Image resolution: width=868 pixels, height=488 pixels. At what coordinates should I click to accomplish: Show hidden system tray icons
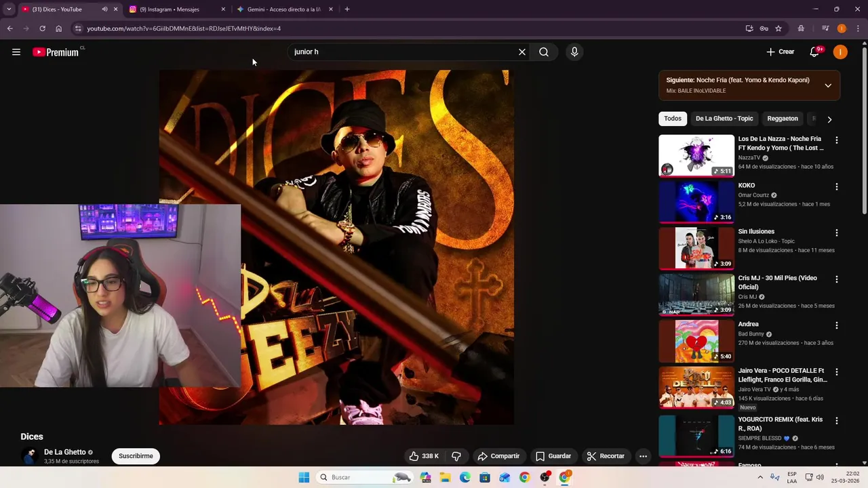click(x=760, y=477)
